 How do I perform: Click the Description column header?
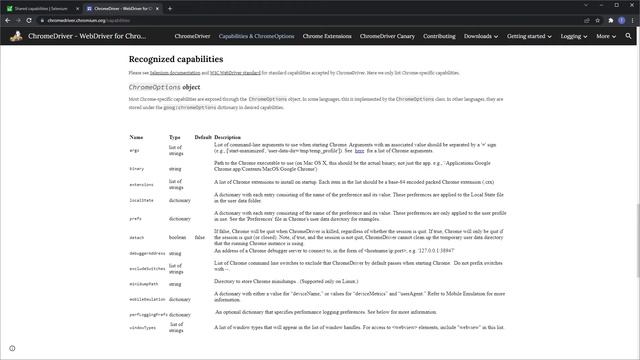click(x=227, y=137)
